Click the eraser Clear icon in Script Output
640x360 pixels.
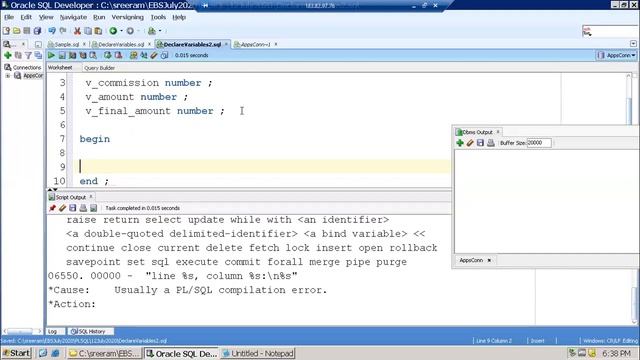tap(62, 208)
